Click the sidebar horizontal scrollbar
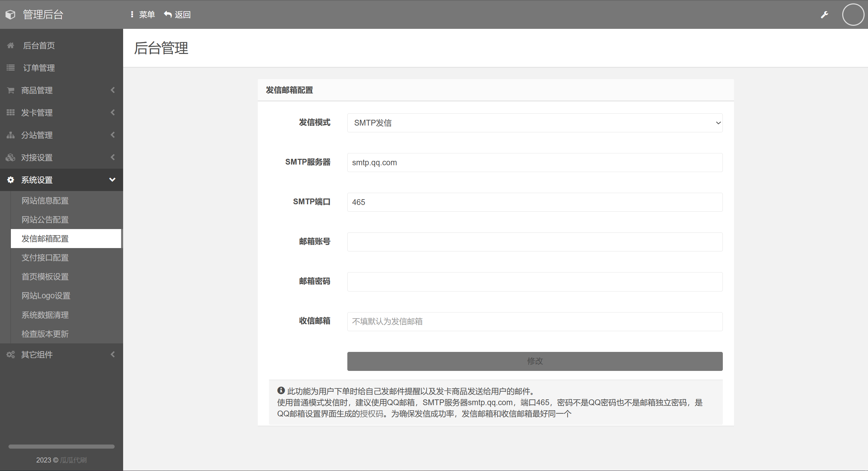Screen dimensions: 868x471 click(61, 447)
